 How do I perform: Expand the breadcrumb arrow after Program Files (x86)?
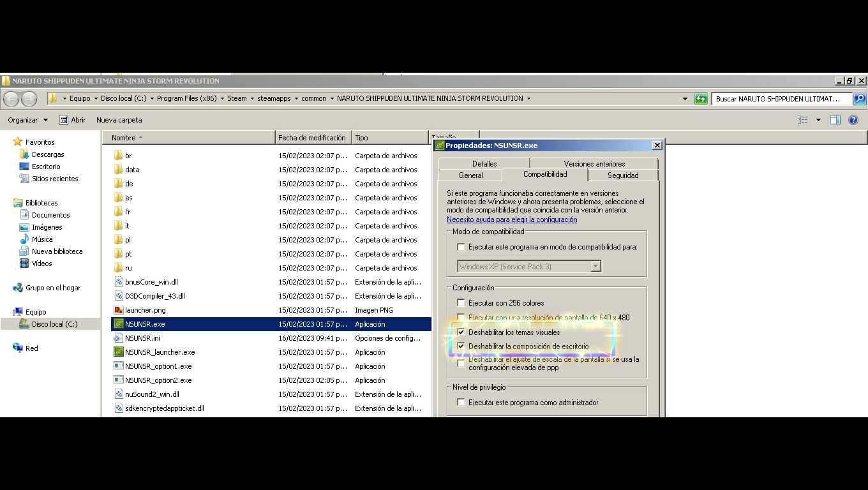pos(223,99)
